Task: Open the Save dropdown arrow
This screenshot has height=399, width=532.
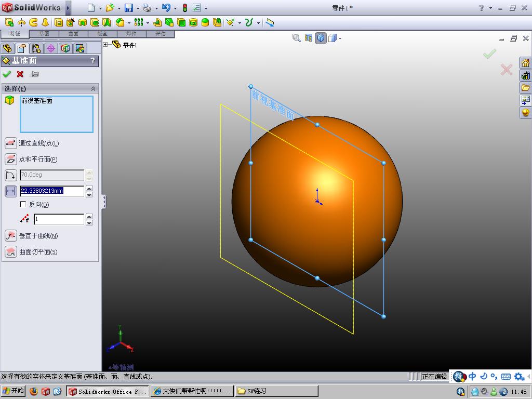Action: [138, 8]
